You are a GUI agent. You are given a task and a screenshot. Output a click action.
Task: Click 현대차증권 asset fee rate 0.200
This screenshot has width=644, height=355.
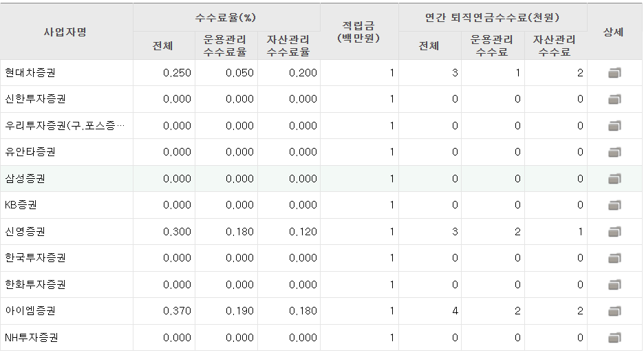(x=303, y=73)
